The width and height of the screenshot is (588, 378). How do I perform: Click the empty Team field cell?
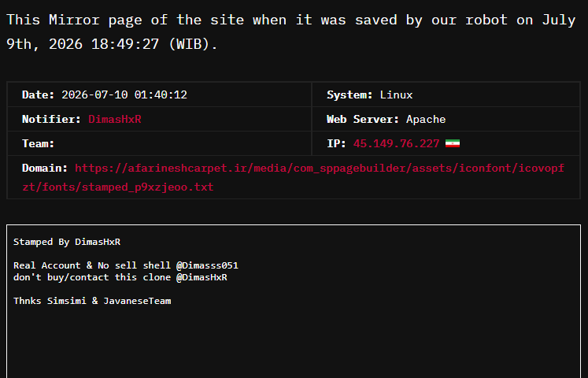159,143
